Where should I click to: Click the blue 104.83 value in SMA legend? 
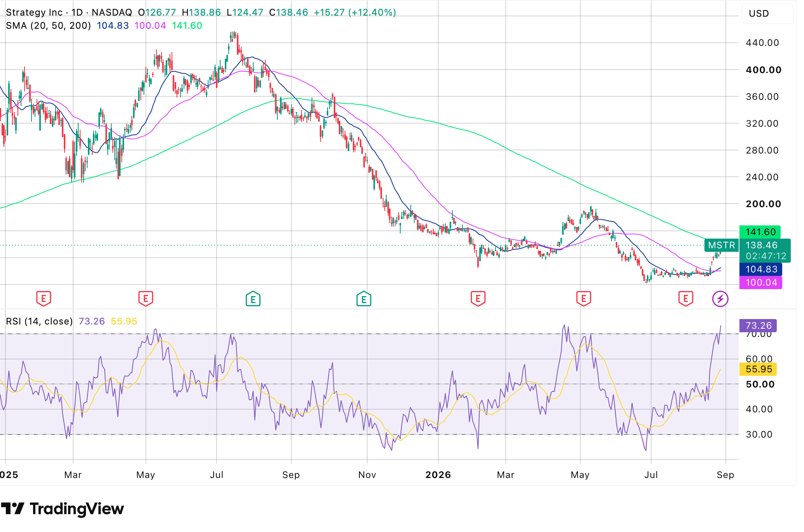113,26
